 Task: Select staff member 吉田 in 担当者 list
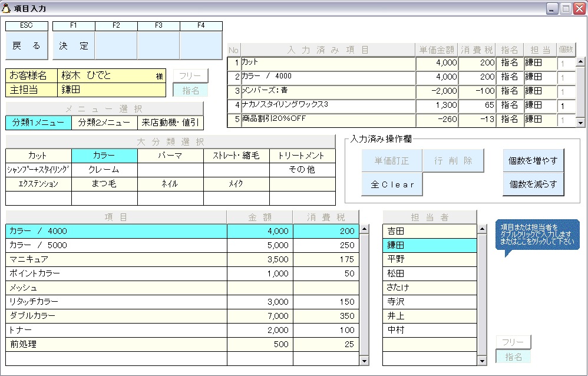point(430,231)
